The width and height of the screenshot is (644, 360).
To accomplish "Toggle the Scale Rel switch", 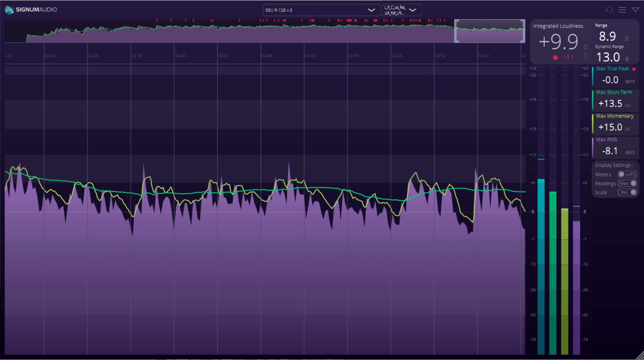I will tap(627, 192).
